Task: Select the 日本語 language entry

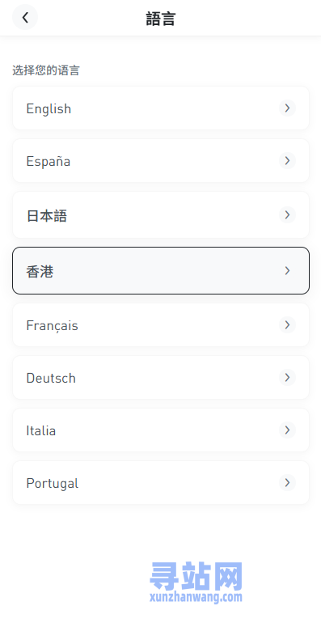Action: (x=161, y=215)
